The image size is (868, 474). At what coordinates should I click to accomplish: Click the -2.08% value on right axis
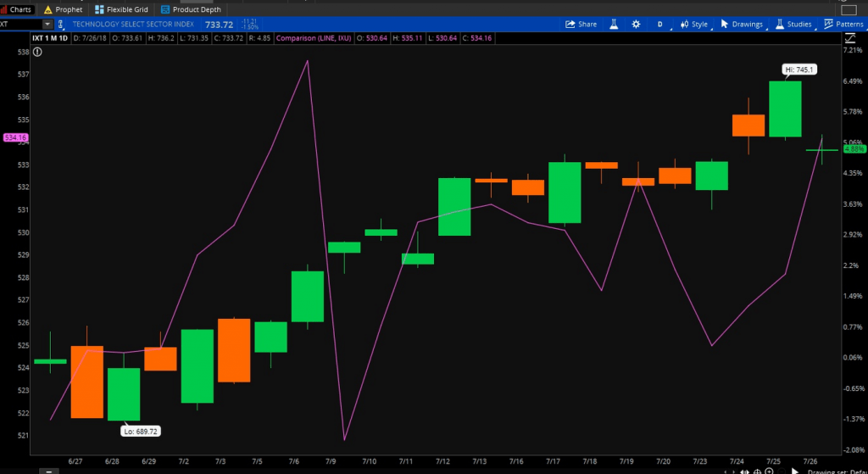coord(853,449)
